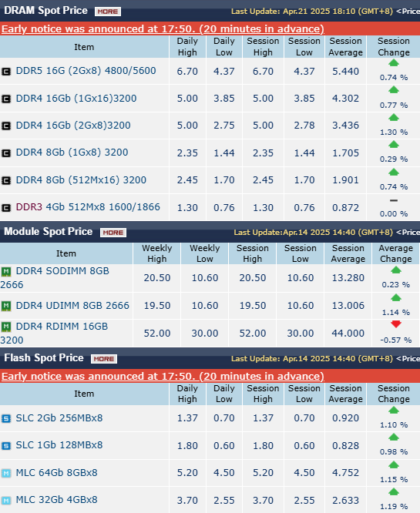Click the flat dash indicator in DDR3 4Gb row
The height and width of the screenshot is (513, 420).
pos(394,200)
